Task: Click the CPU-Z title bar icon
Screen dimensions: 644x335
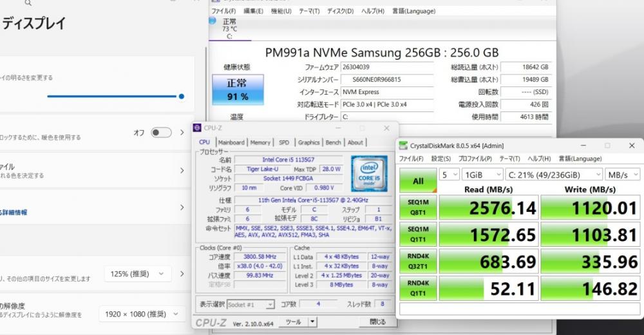Action: (x=198, y=128)
